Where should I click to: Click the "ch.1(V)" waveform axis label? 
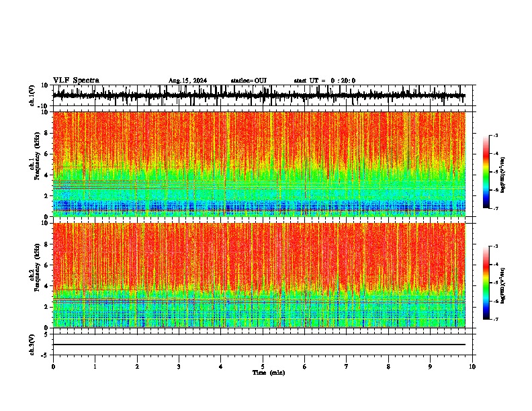click(32, 95)
